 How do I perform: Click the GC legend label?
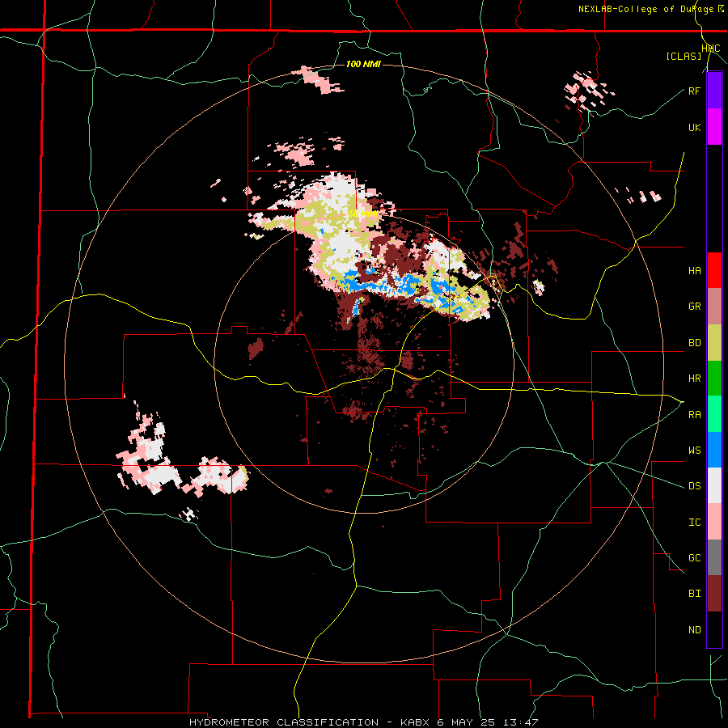coord(694,558)
